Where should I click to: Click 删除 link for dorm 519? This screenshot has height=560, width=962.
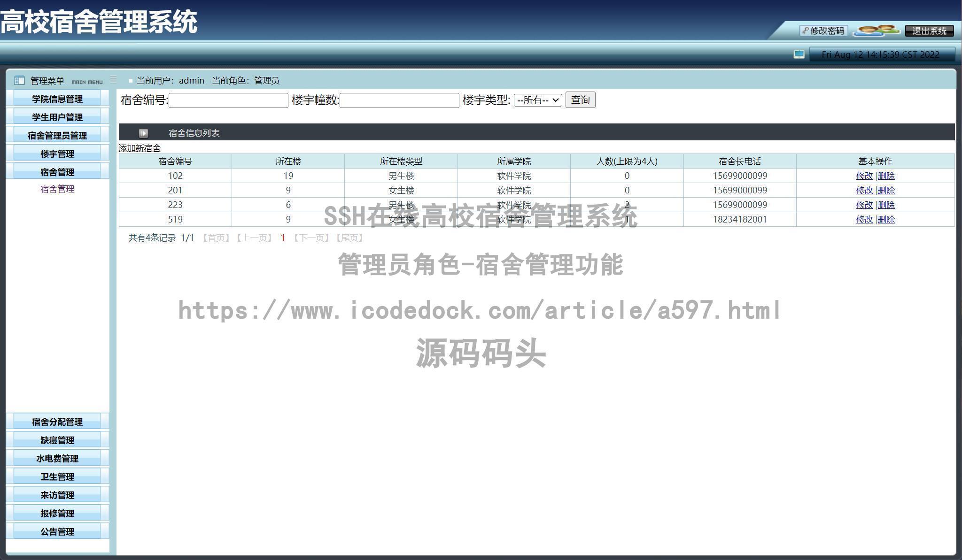coord(886,219)
